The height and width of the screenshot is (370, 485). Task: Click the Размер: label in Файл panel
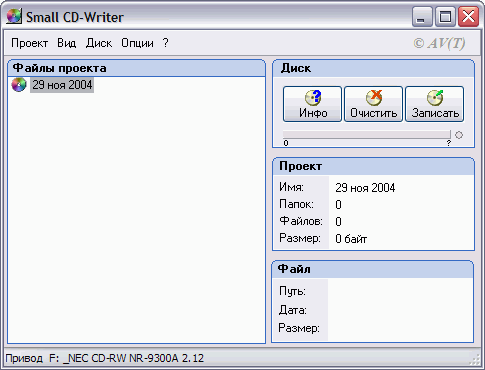299,328
